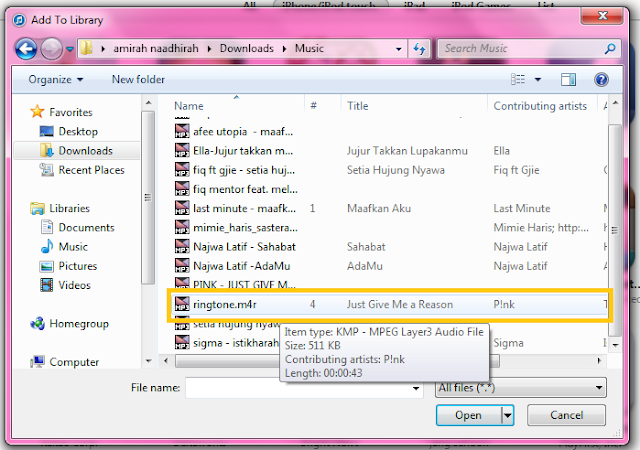Click the Open button
The height and width of the screenshot is (450, 640).
pos(468,415)
